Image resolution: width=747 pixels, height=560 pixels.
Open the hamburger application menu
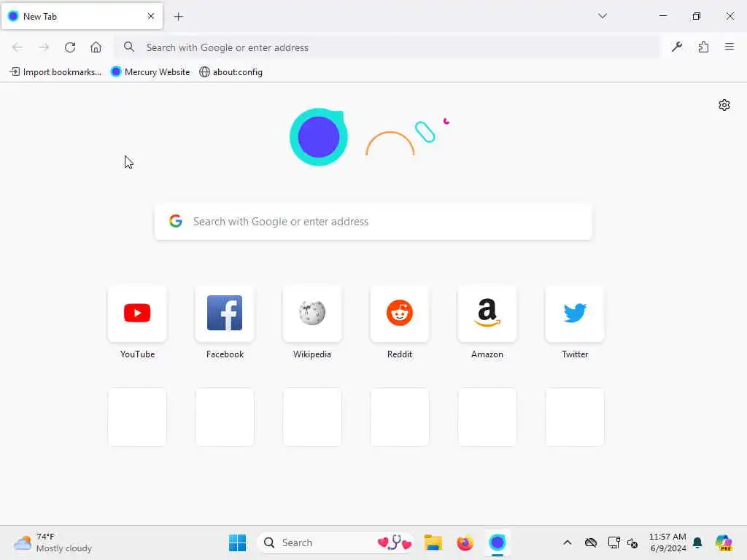[x=729, y=47]
